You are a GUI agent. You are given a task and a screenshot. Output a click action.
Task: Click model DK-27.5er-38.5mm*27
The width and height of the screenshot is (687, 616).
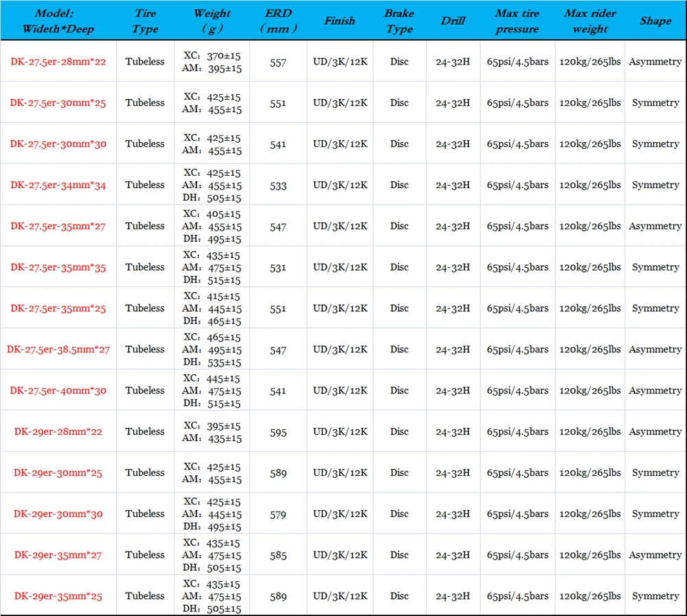coord(58,350)
